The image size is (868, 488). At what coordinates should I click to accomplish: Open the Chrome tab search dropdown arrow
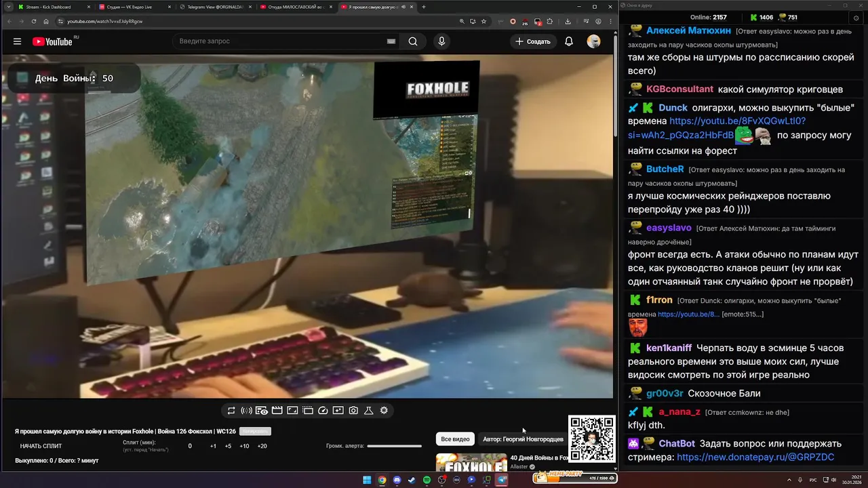(9, 7)
